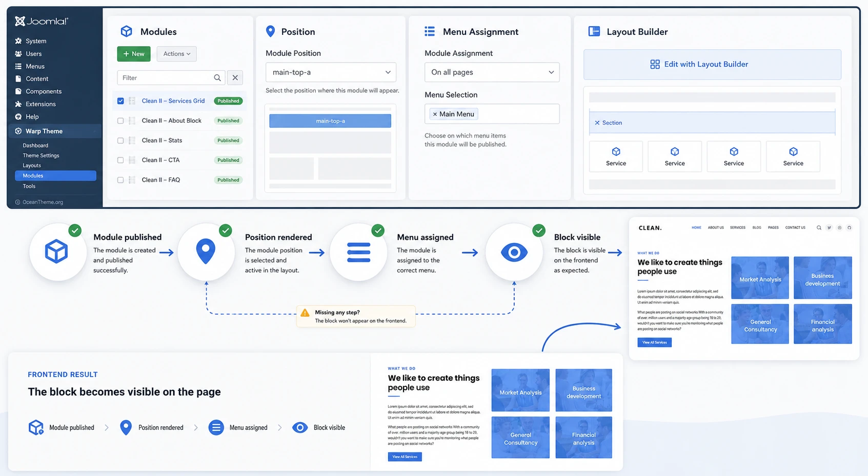
Task: Check the Clean II – FAQ checkbox
Action: coord(120,180)
